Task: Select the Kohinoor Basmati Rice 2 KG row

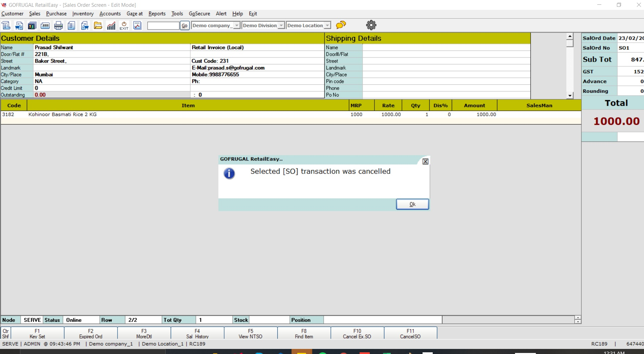Action: (291, 114)
